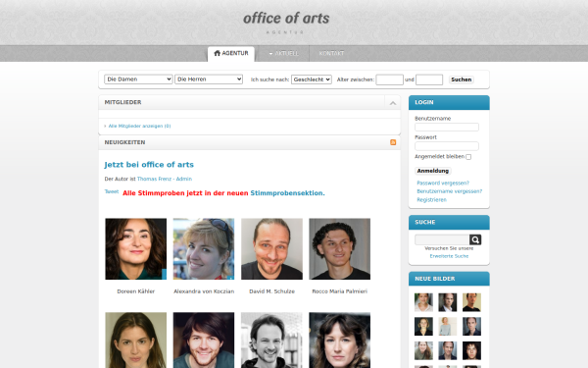Viewport: 588px width, 368px height.
Task: Click the office of arts logo
Action: [286, 22]
